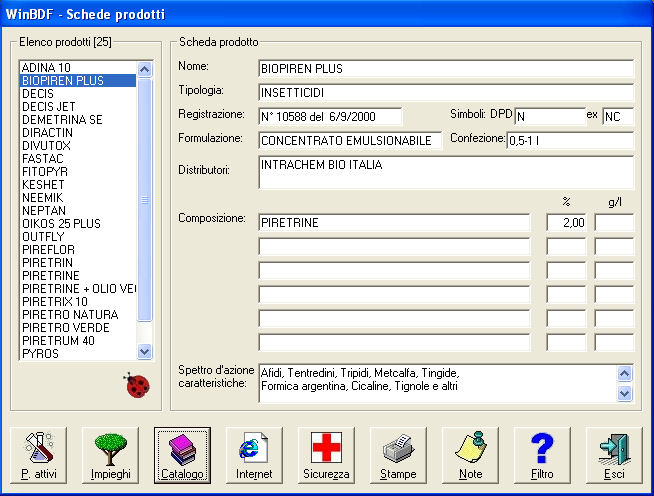The height and width of the screenshot is (496, 654).
Task: Select DIRACTIN in product list
Action: click(78, 133)
